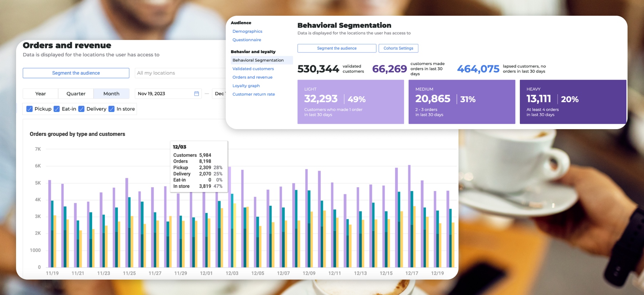Viewport: 644px width, 295px height.
Task: Click Segment the audience in Orders and revenue
Action: point(76,73)
